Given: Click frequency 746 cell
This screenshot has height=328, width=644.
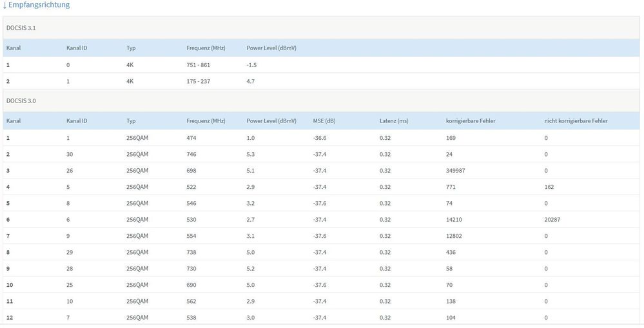Looking at the screenshot, I should 191,155.
